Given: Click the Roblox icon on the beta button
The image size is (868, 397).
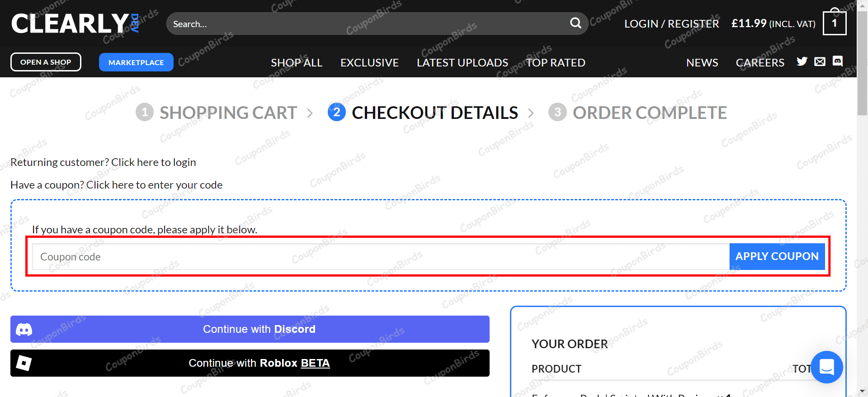Looking at the screenshot, I should click(24, 363).
